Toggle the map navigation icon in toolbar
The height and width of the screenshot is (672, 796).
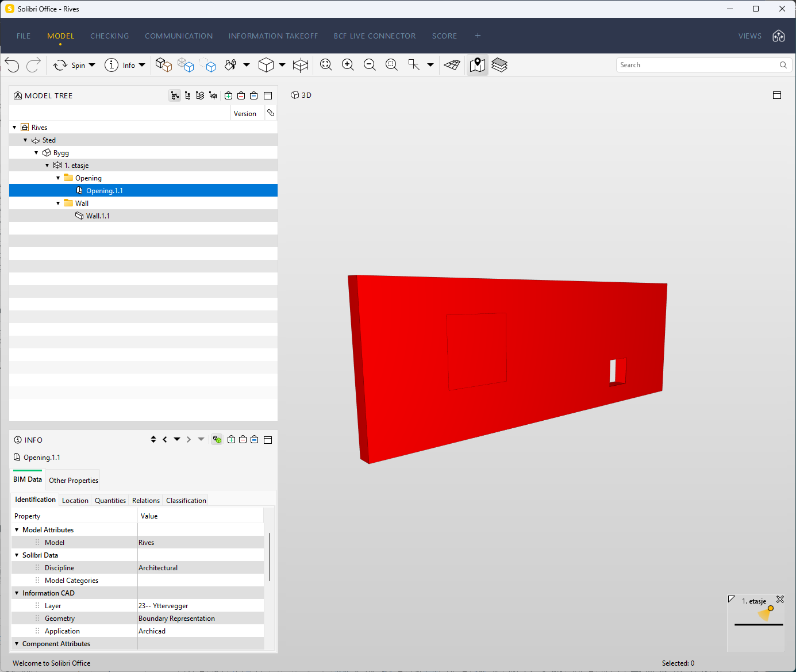click(477, 65)
